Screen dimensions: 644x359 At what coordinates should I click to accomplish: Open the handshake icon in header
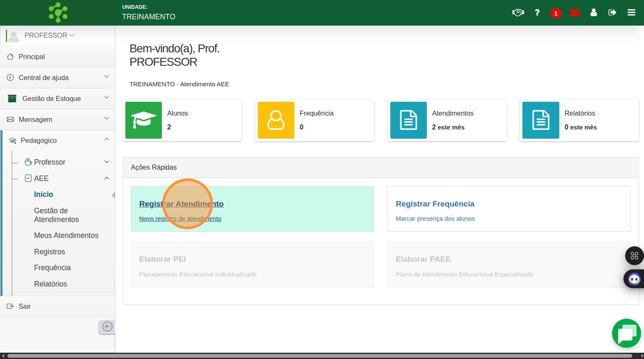click(518, 13)
